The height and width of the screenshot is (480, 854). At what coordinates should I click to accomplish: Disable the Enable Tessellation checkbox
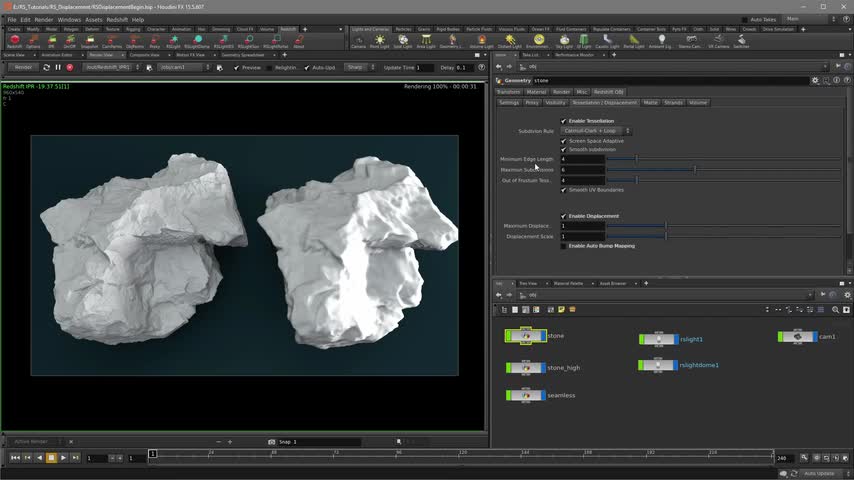point(564,121)
